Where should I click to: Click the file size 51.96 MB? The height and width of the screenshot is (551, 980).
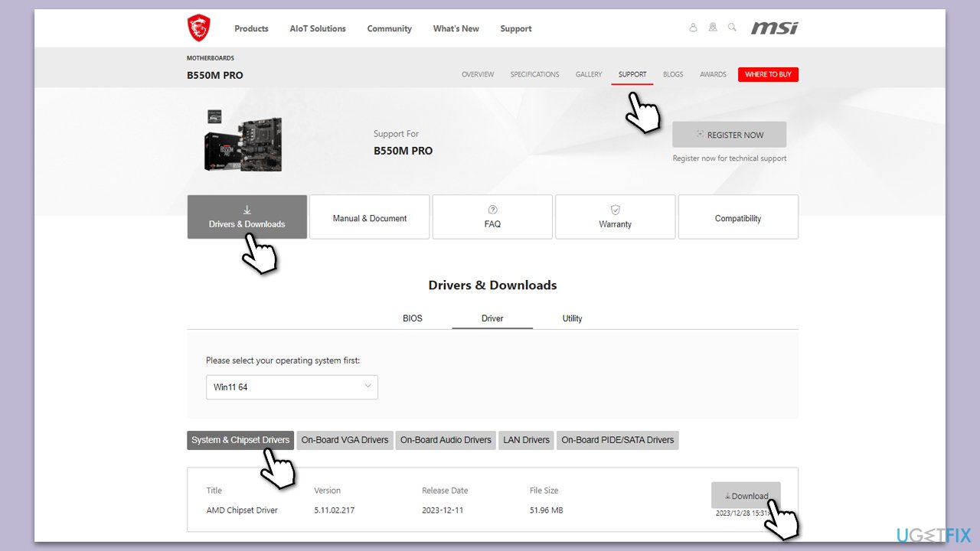pyautogui.click(x=546, y=510)
